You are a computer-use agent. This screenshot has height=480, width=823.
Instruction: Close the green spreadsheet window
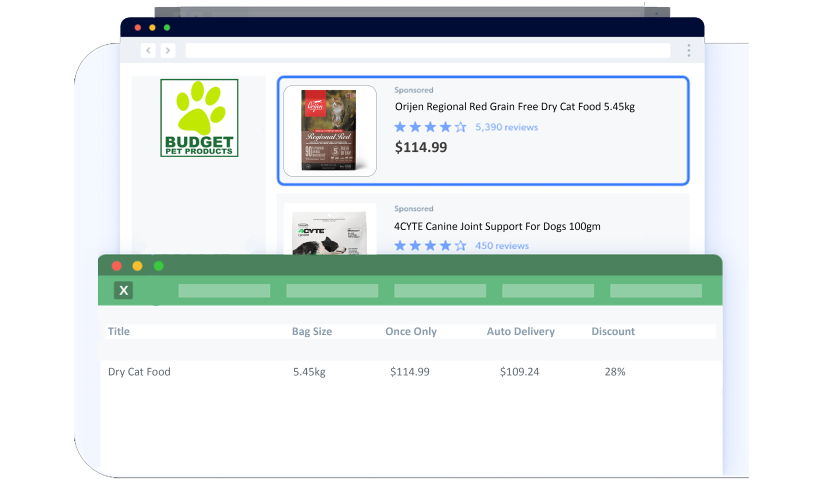pyautogui.click(x=117, y=266)
